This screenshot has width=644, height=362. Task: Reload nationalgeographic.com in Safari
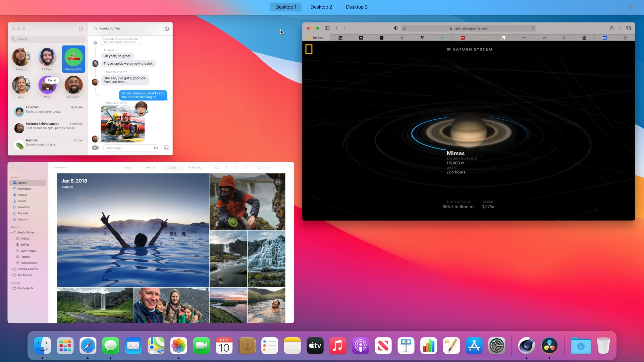(533, 28)
